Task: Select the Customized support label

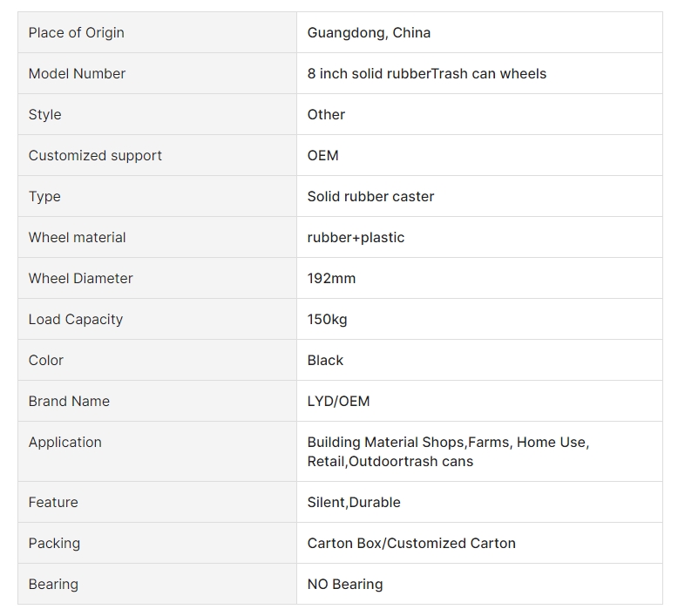Action: point(95,156)
